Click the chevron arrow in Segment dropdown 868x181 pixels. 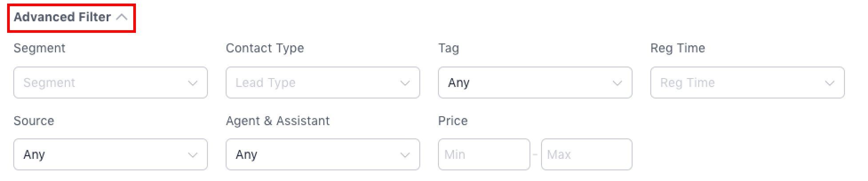tap(193, 83)
